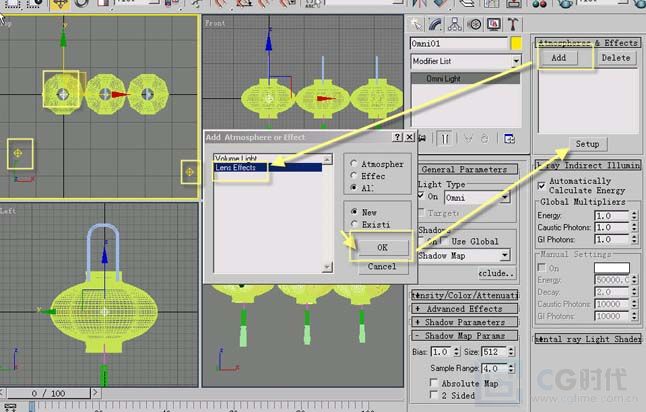Viewport: 646px width, 412px height.
Task: Click the Bias spinner arrows
Action: coord(456,352)
